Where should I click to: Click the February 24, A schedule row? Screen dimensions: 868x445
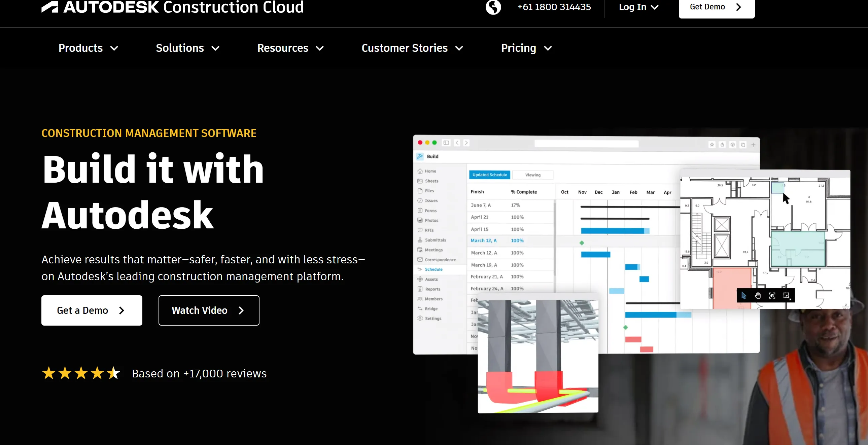511,289
